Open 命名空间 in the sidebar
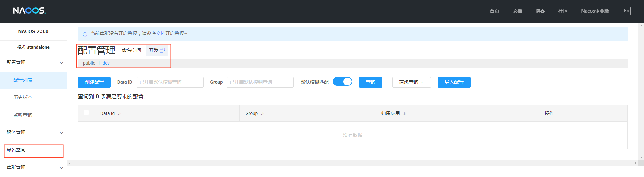Viewport: 644px width, 177px height. [x=16, y=150]
